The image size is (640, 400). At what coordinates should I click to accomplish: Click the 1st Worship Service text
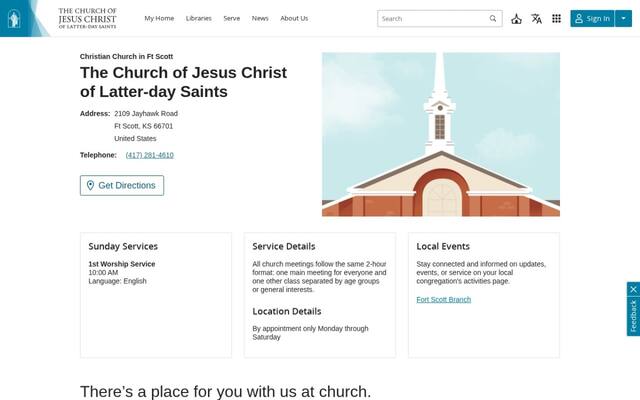[x=122, y=264]
